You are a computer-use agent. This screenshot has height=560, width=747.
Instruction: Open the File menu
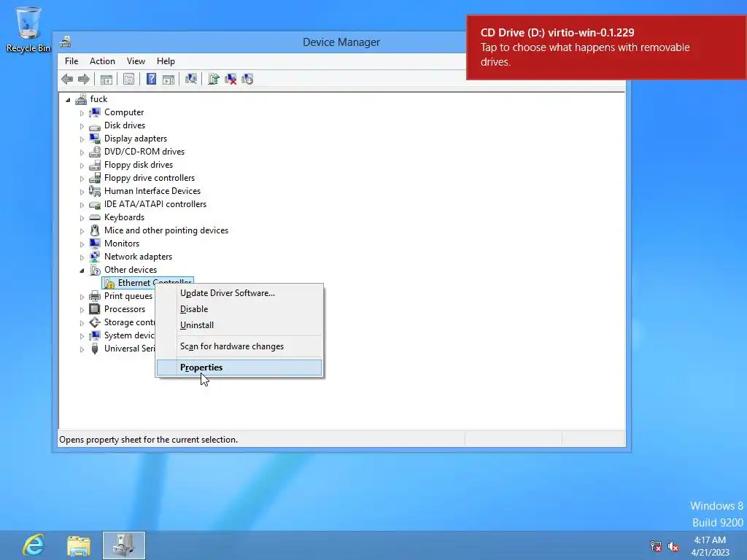pos(71,61)
